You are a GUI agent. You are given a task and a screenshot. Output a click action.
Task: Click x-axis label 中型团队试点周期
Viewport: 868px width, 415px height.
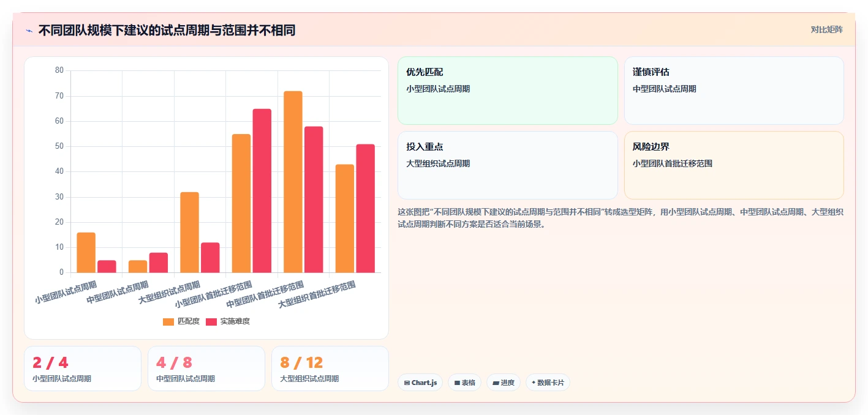(x=118, y=293)
